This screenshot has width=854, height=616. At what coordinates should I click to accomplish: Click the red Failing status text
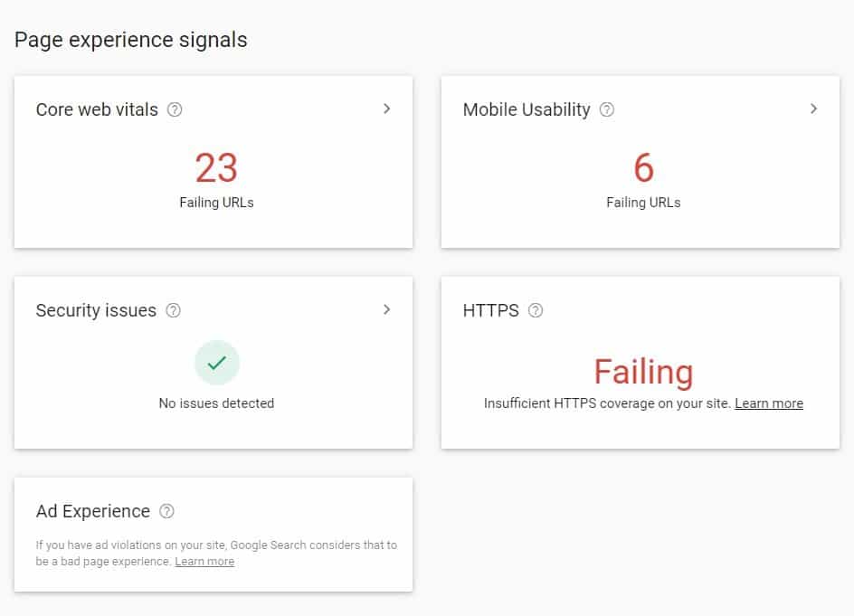coord(643,373)
